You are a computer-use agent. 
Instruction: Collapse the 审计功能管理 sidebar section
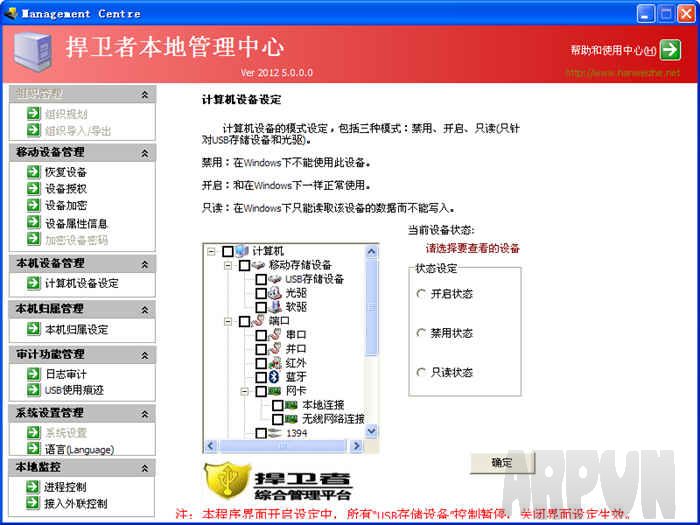point(145,355)
